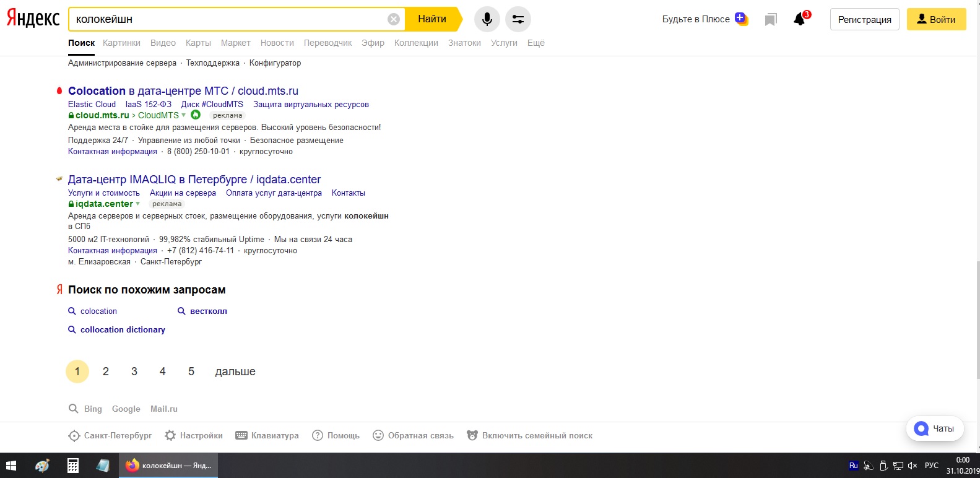Click the red MTS favicon beside Colocation result
Screen dimensions: 980x478
tap(59, 91)
